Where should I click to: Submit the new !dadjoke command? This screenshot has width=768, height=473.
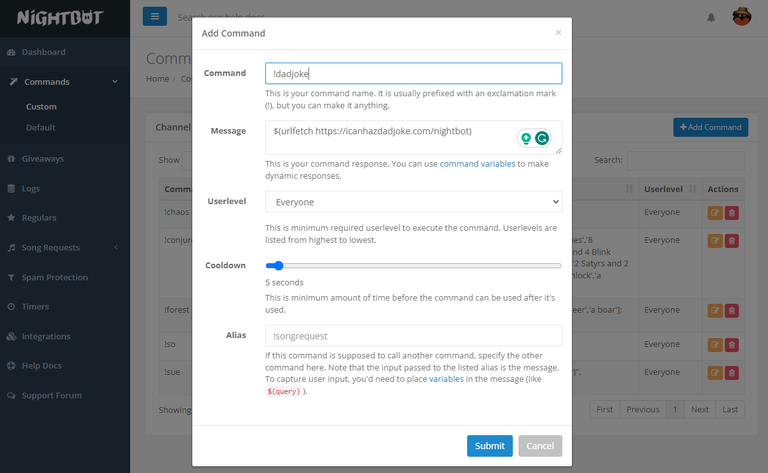pos(489,446)
